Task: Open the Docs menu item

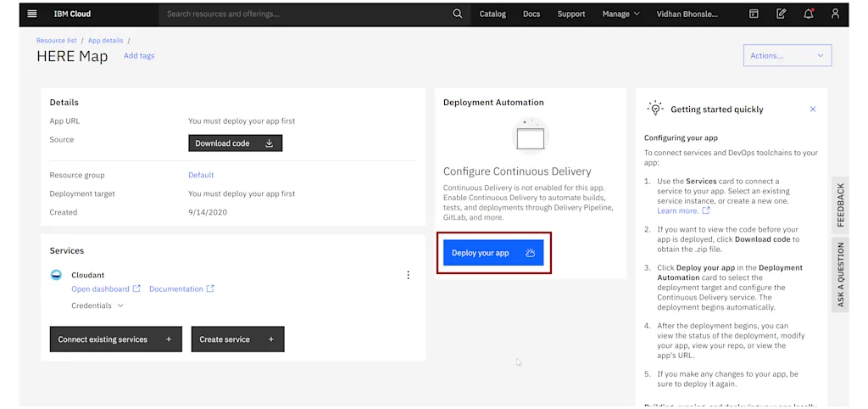Action: [x=531, y=14]
